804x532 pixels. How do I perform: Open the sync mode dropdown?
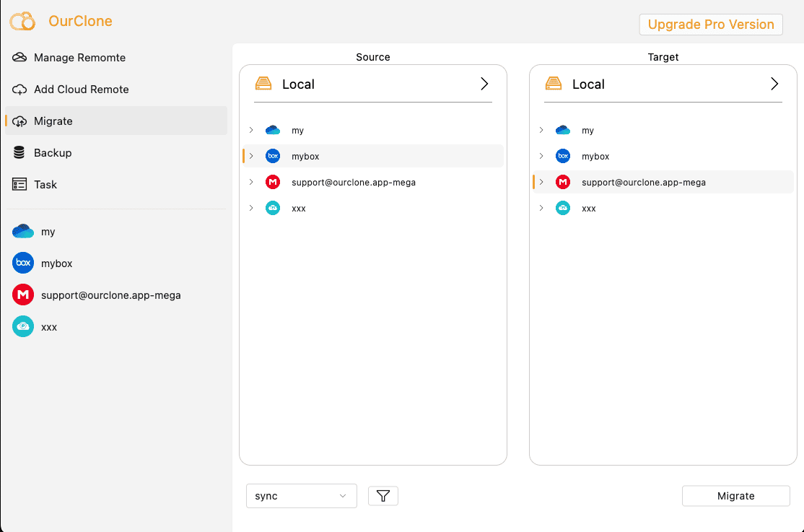302,496
